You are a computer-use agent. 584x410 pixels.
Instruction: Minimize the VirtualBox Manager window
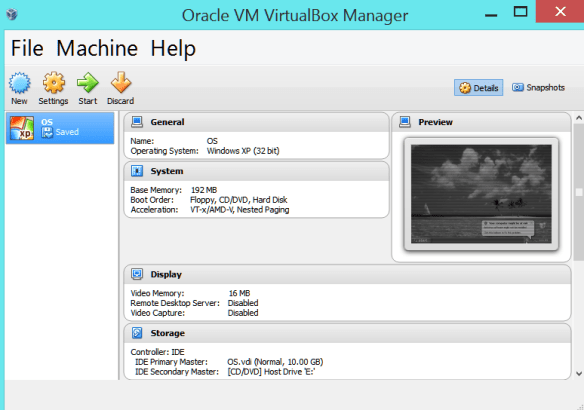coord(491,15)
